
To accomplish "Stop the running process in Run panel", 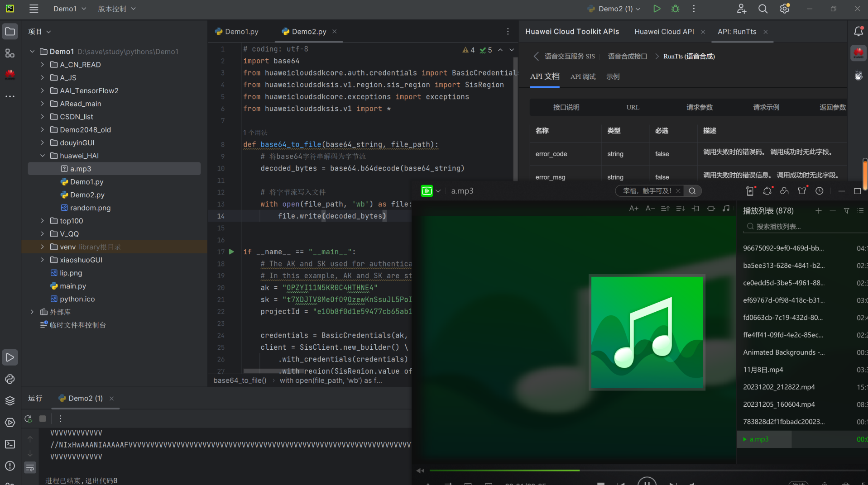I will coord(43,418).
